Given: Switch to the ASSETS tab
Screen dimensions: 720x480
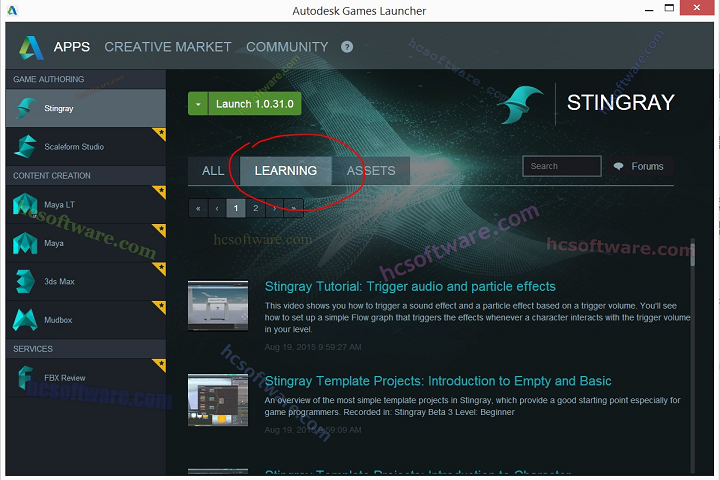Looking at the screenshot, I should (x=371, y=171).
